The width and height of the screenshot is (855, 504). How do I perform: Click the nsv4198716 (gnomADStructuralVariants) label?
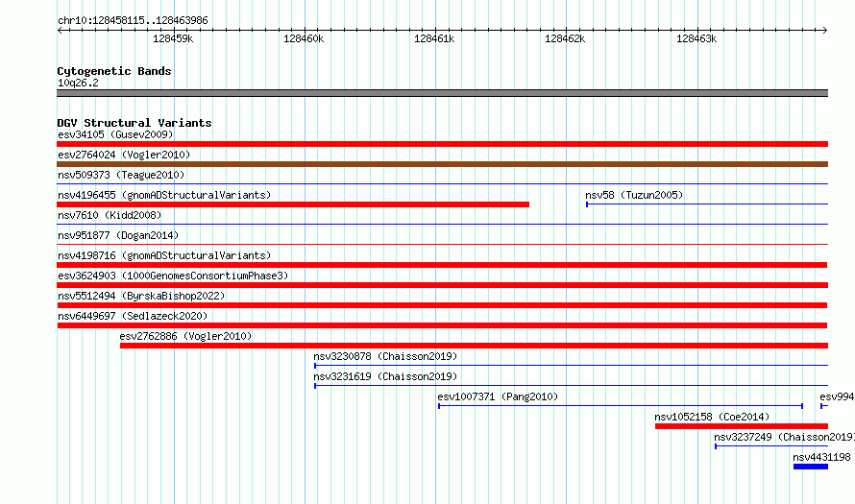tap(164, 255)
